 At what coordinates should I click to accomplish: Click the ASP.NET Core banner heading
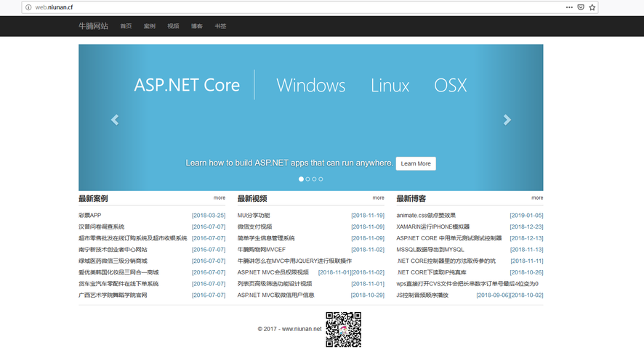coord(187,86)
